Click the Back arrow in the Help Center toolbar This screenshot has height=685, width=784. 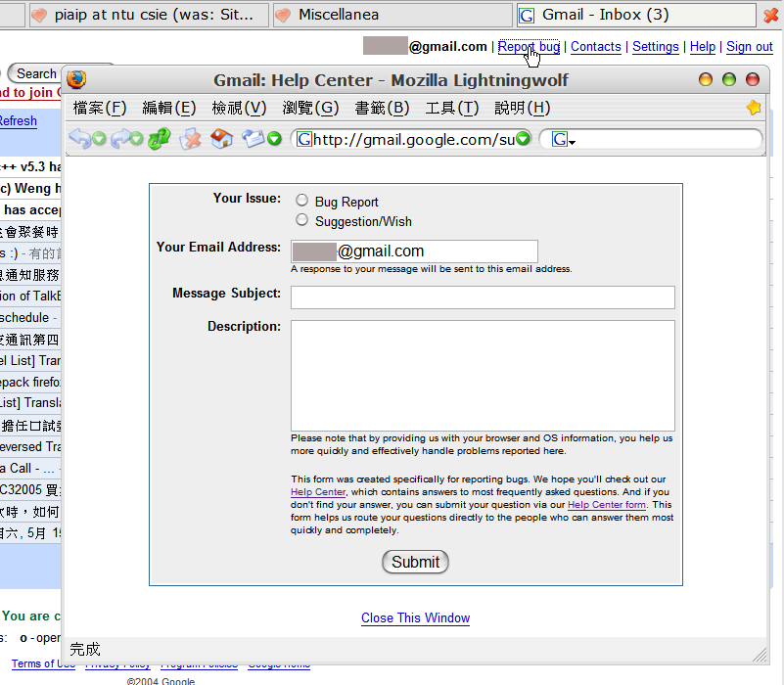point(79,139)
